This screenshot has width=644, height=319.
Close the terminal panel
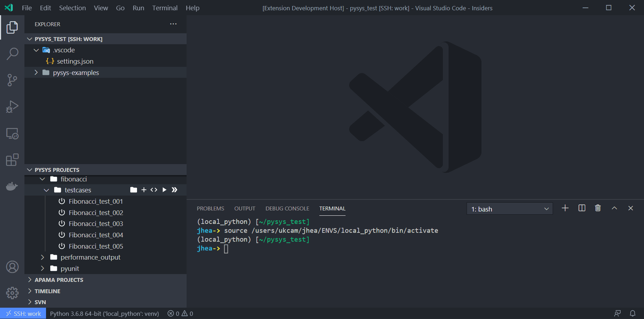click(631, 208)
